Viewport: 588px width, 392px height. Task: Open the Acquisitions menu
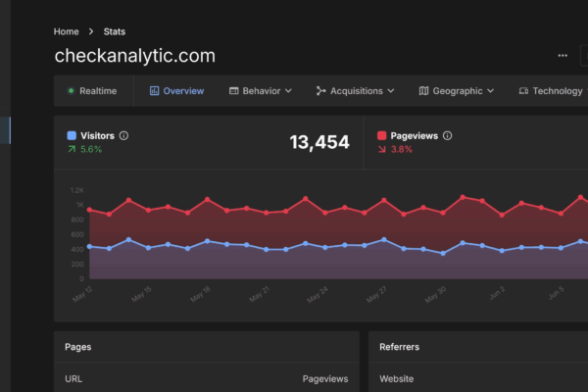pos(355,91)
